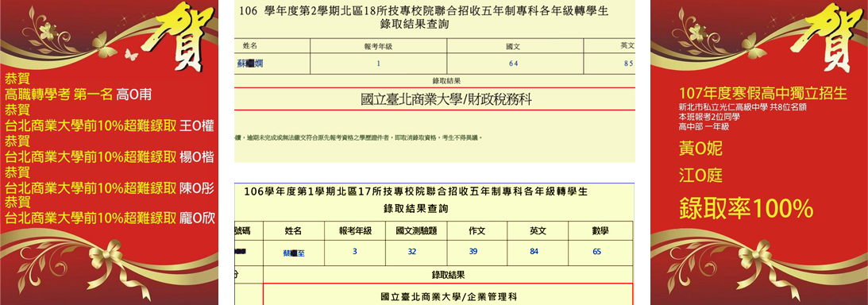Click the name 黃O妮 on right banner

tap(700, 149)
